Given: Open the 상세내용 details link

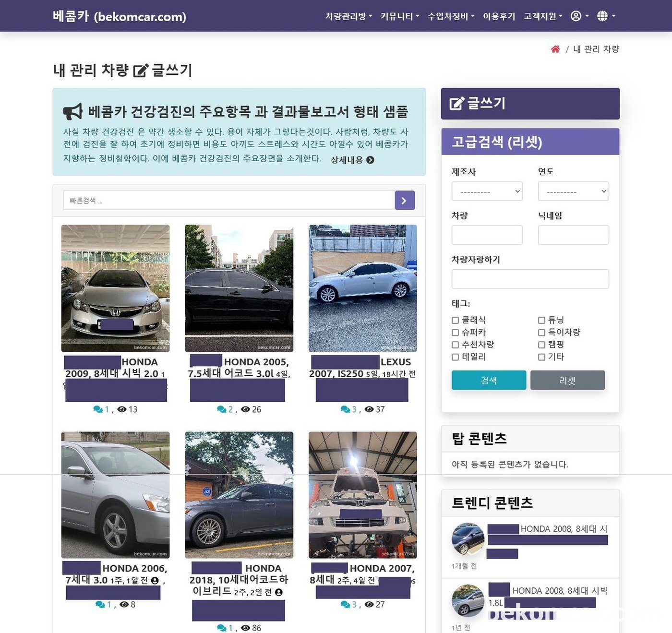Looking at the screenshot, I should click(352, 160).
